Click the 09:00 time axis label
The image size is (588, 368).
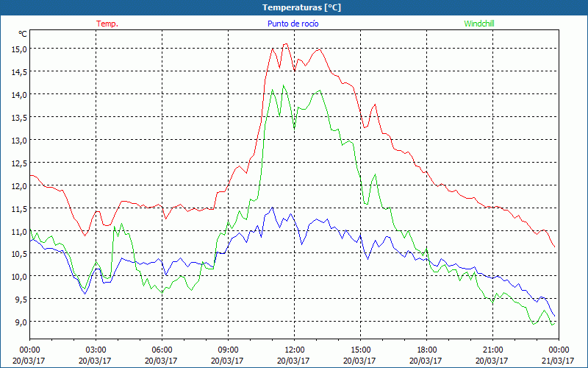(x=228, y=350)
